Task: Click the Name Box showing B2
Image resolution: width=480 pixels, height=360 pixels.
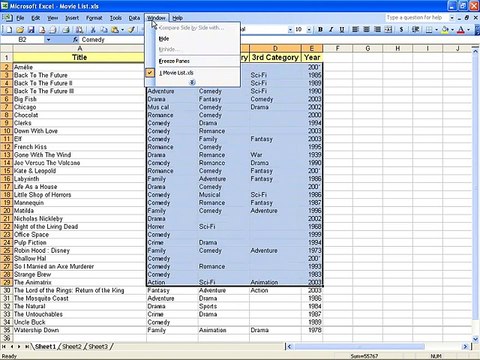Action: 23,40
